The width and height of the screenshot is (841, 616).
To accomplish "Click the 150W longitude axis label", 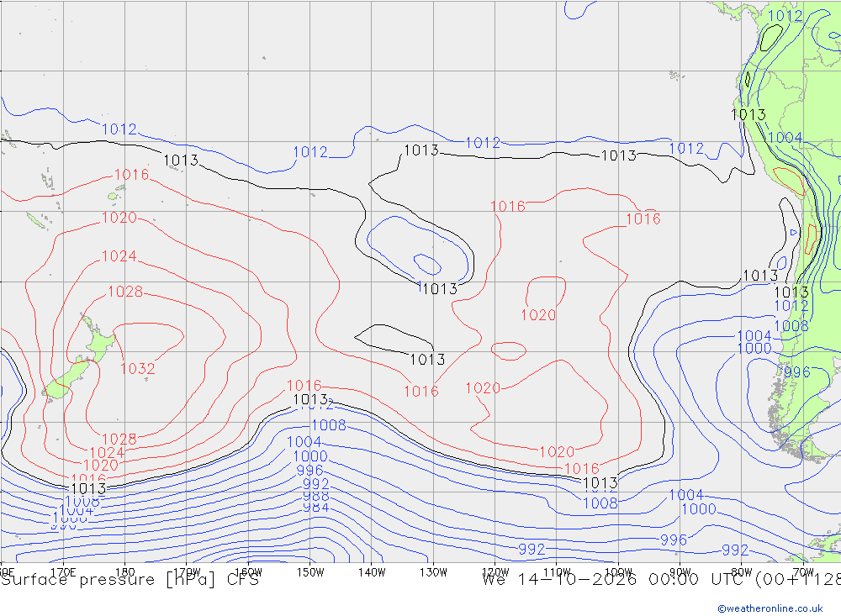I will click(x=310, y=572).
